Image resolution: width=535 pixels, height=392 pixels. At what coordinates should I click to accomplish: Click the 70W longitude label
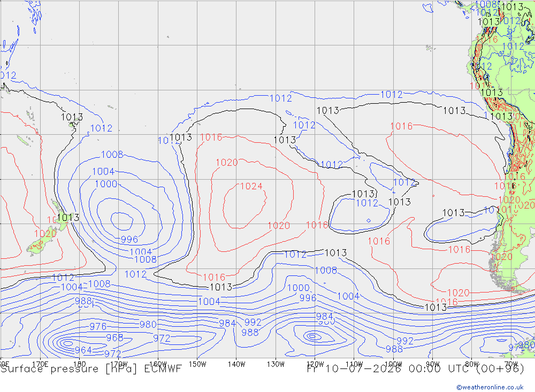[x=511, y=364]
